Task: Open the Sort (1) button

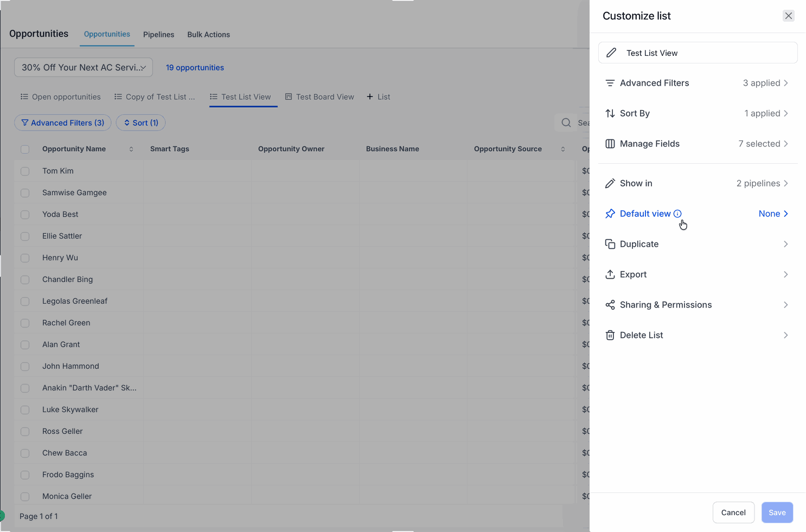Action: pyautogui.click(x=141, y=123)
